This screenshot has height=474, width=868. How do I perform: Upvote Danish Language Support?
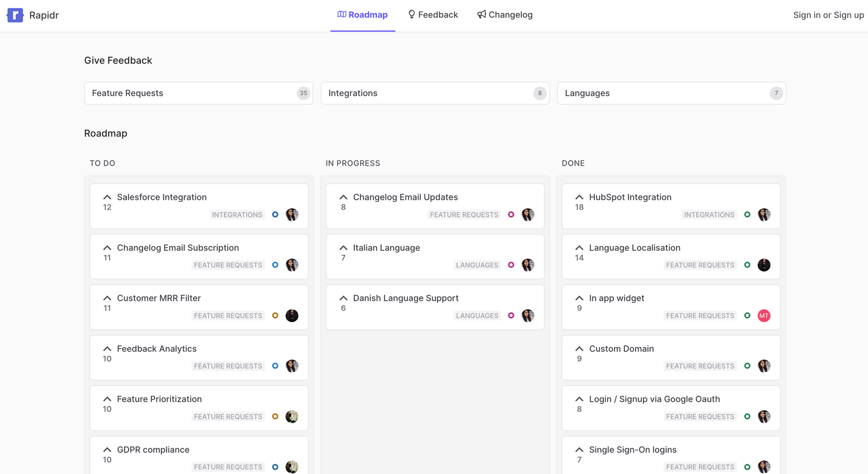tap(343, 299)
